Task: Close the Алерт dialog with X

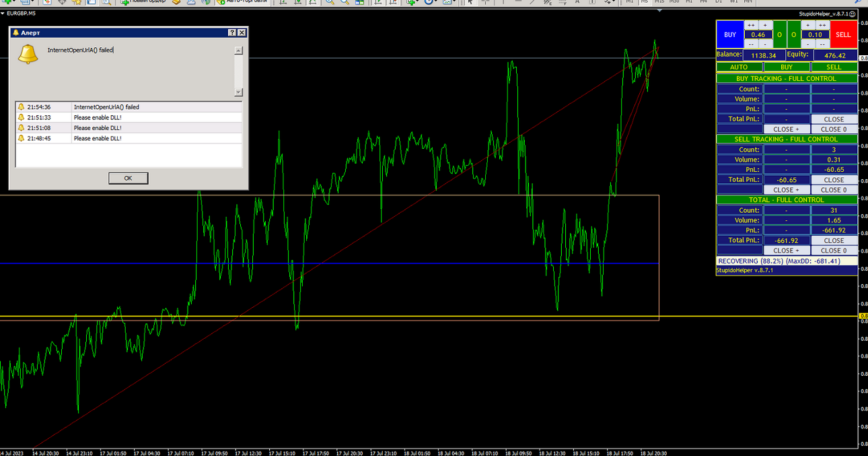Action: pos(242,32)
